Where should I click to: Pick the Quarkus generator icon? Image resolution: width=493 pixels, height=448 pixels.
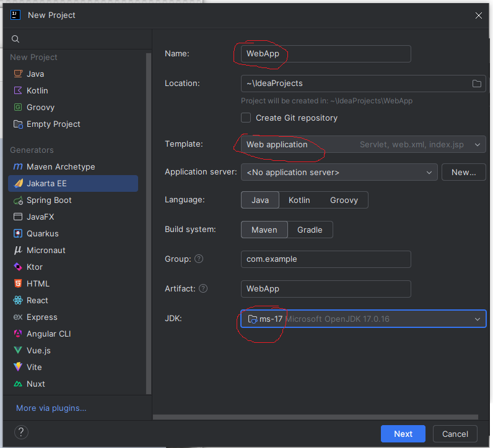click(x=17, y=234)
